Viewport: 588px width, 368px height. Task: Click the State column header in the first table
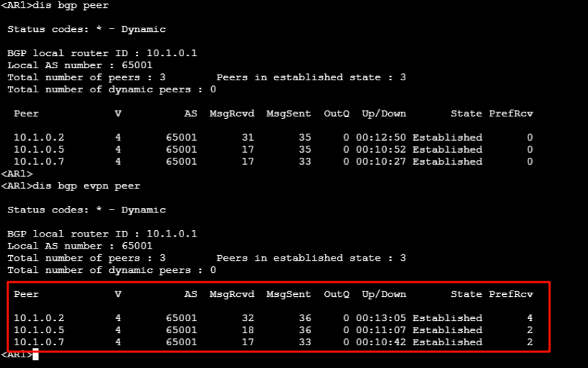(466, 114)
